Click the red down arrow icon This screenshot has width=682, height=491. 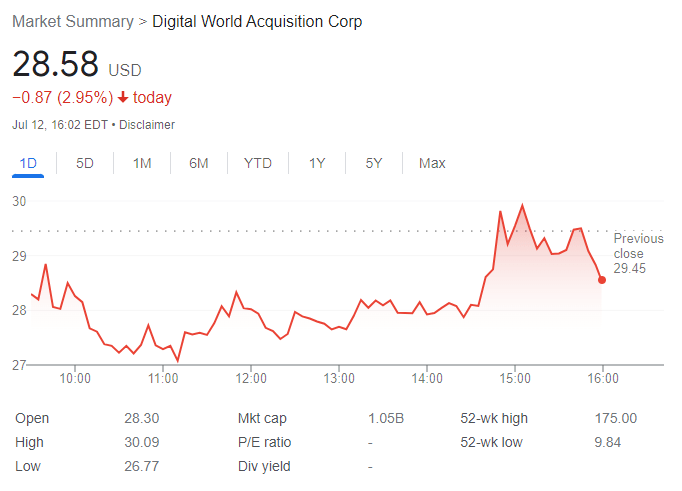point(123,98)
